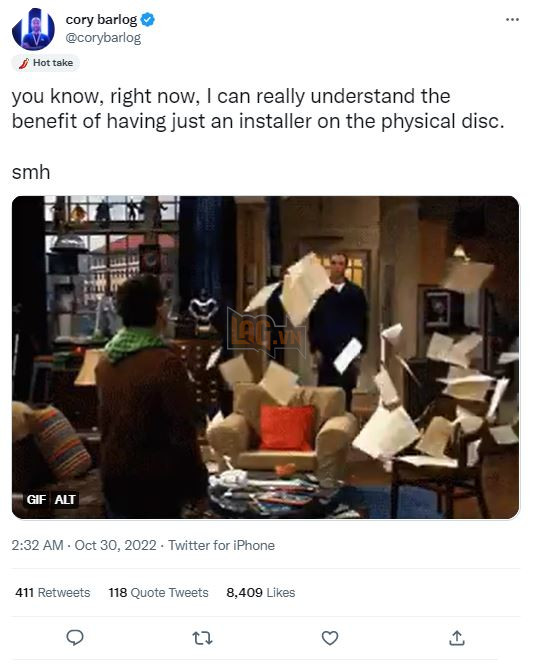Click the Twitter for iPhone source link
Image resolution: width=533 pixels, height=665 pixels.
(x=221, y=545)
